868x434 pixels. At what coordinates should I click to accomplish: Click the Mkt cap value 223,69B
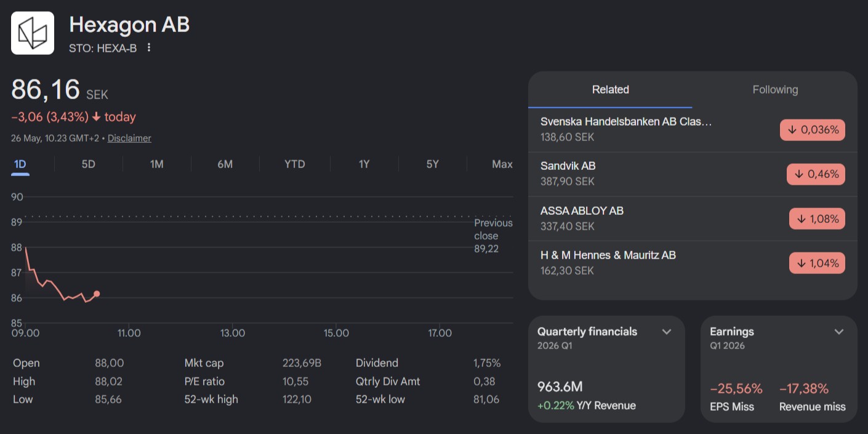pos(302,363)
